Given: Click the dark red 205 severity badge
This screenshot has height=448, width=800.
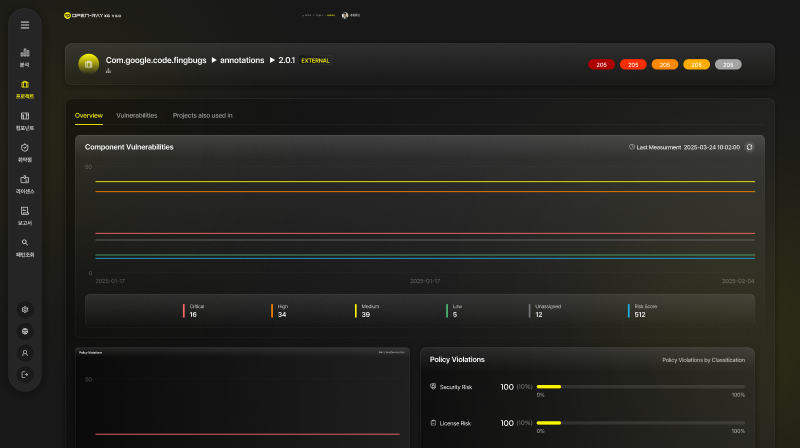Looking at the screenshot, I should click(602, 65).
